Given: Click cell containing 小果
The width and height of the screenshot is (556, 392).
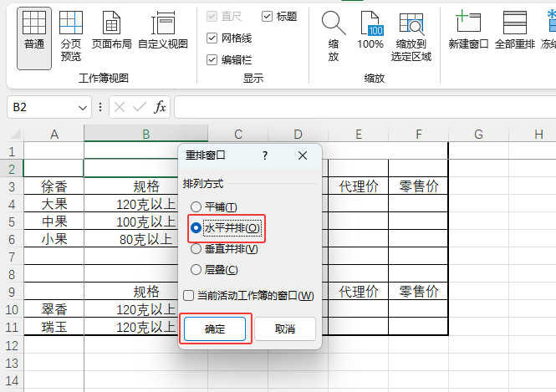Looking at the screenshot, I should [54, 238].
